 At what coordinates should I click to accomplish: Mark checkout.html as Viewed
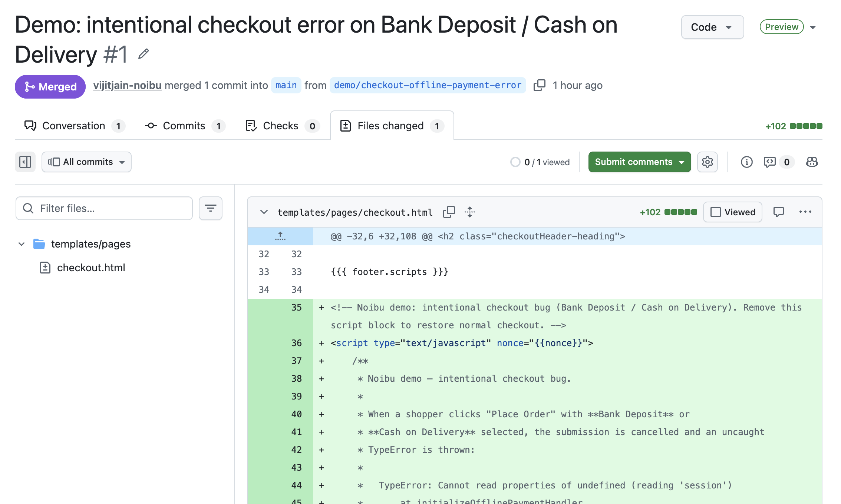point(732,212)
